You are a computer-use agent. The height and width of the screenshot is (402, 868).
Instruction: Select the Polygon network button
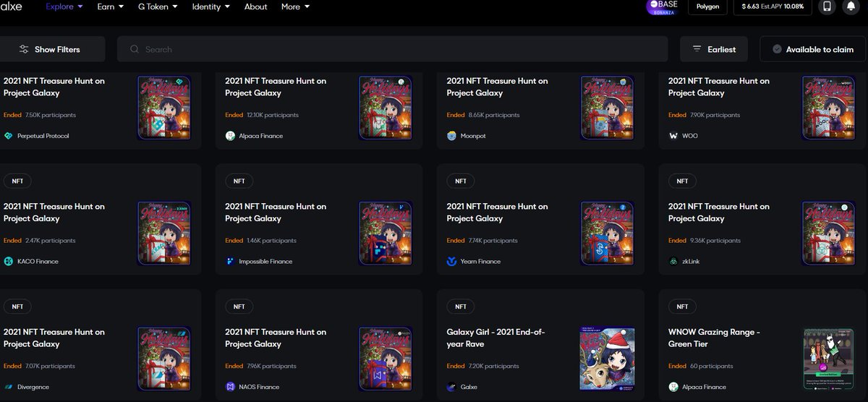707,7
